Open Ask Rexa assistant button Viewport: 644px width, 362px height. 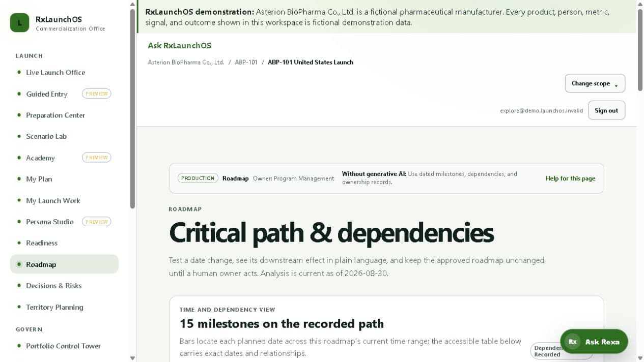pyautogui.click(x=594, y=342)
